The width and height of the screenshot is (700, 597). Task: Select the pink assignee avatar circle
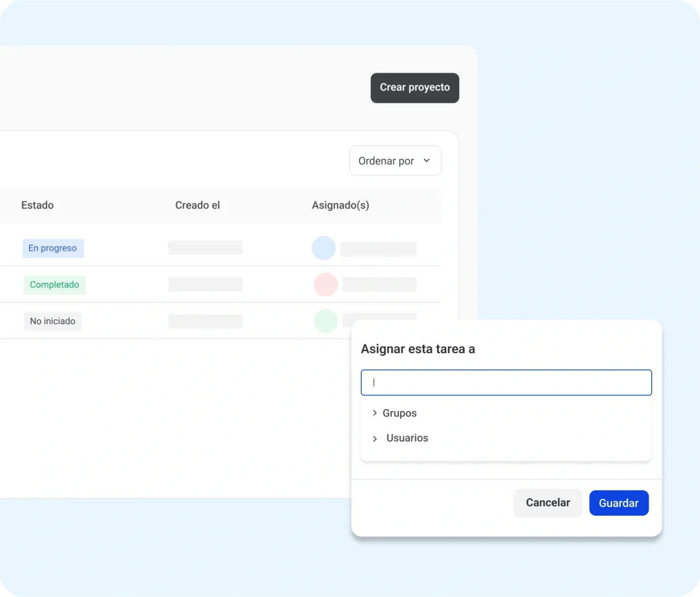(x=325, y=285)
